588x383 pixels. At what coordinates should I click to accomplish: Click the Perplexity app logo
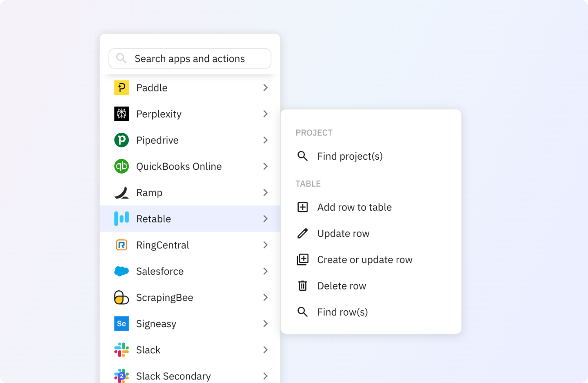(x=121, y=114)
